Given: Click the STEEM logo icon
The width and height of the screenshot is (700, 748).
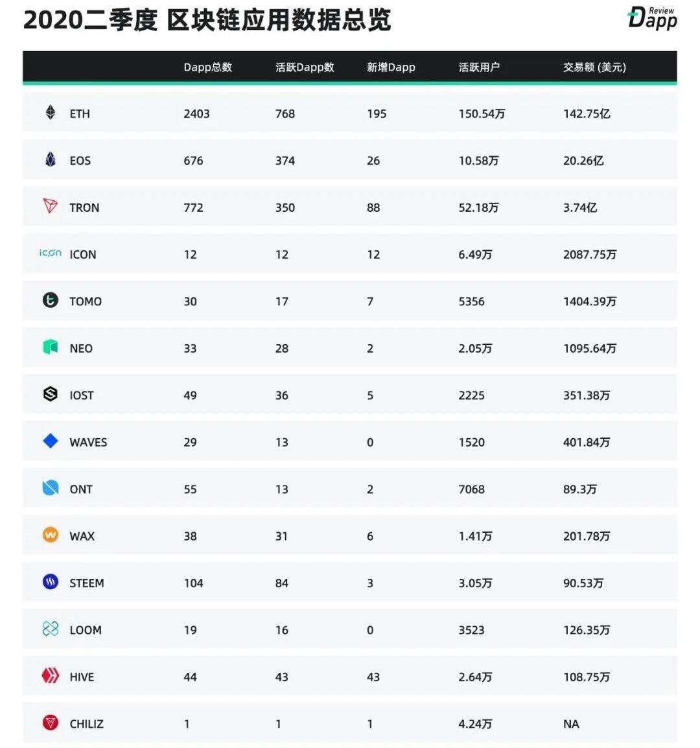Looking at the screenshot, I should (x=51, y=582).
